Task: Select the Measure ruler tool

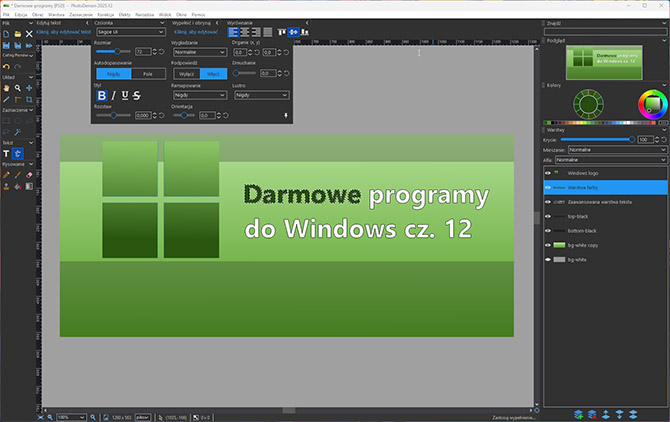Action: [18, 100]
